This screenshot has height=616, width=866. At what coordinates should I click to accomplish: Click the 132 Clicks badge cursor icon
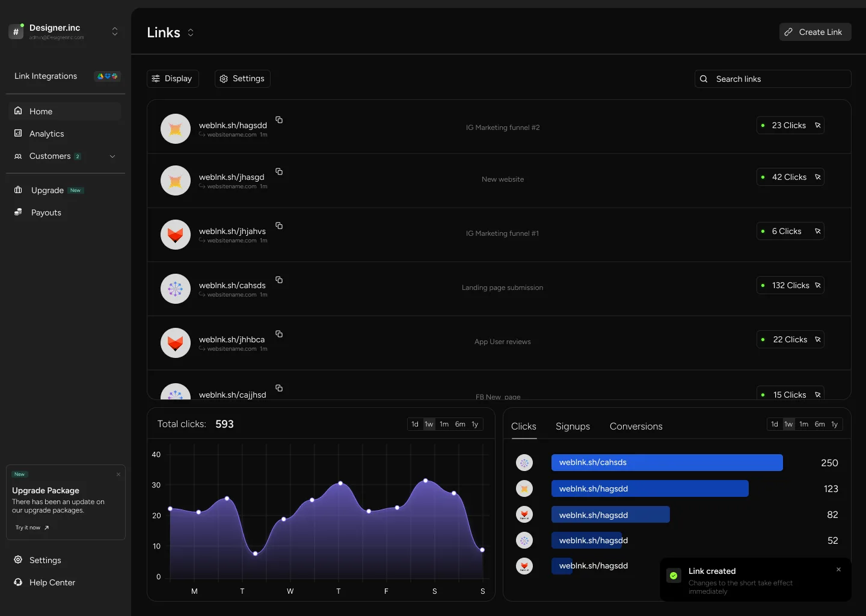tap(818, 285)
